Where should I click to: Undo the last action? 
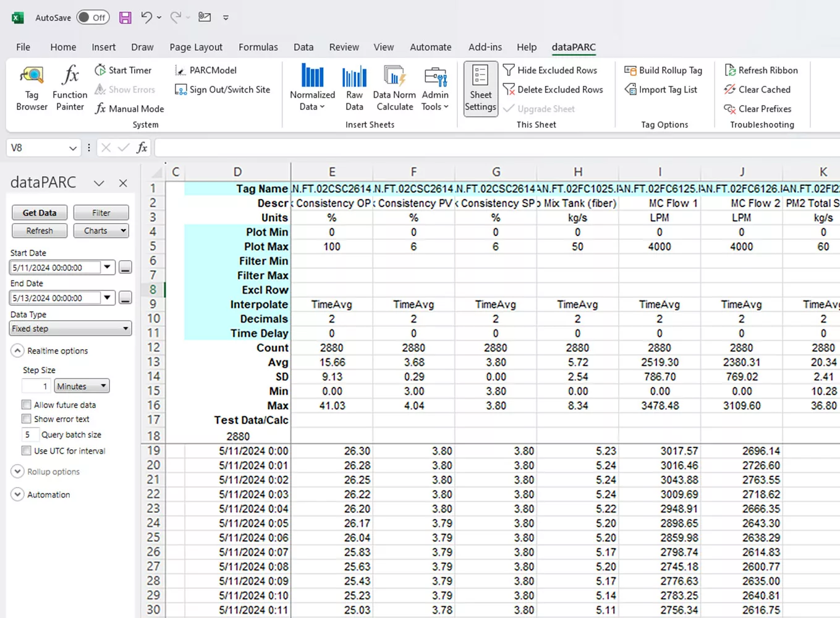(x=146, y=17)
